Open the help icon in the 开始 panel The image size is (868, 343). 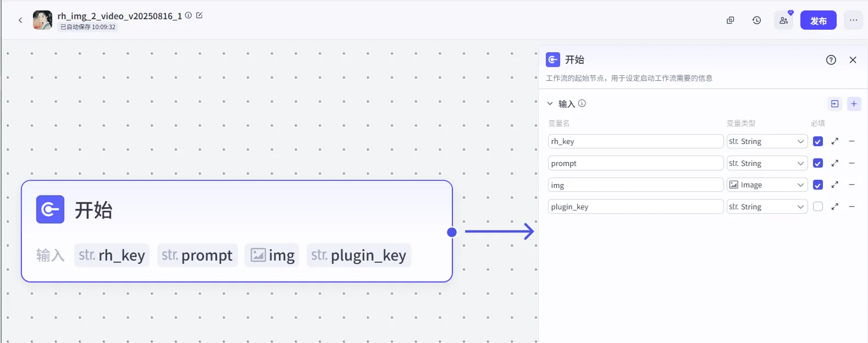(831, 60)
